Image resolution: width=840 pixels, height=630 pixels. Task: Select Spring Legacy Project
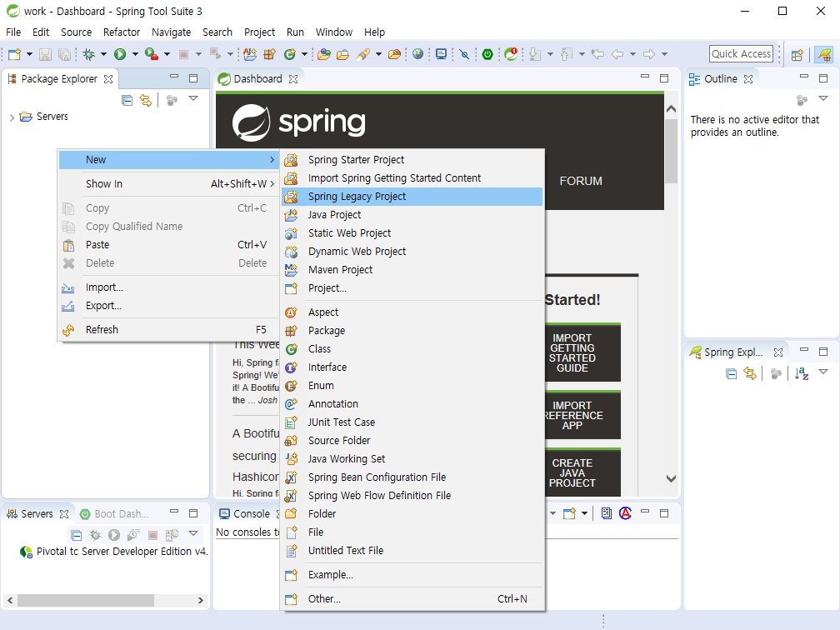click(412, 197)
